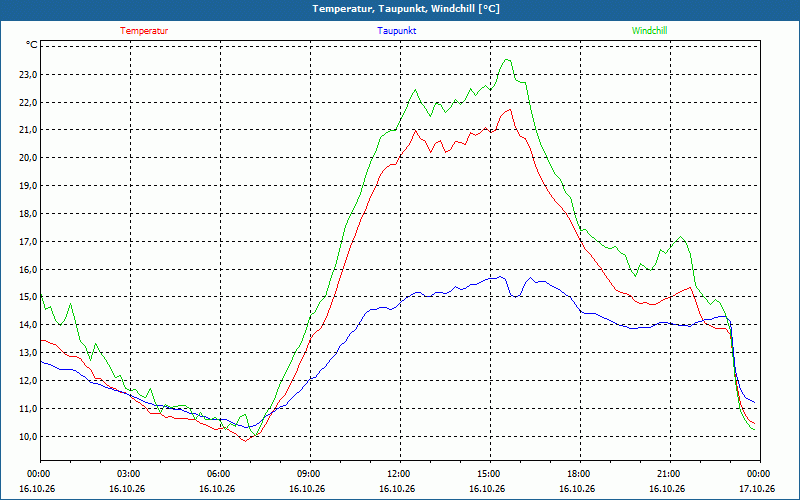Click the 18:00 time axis label
The height and width of the screenshot is (500, 800).
[580, 474]
